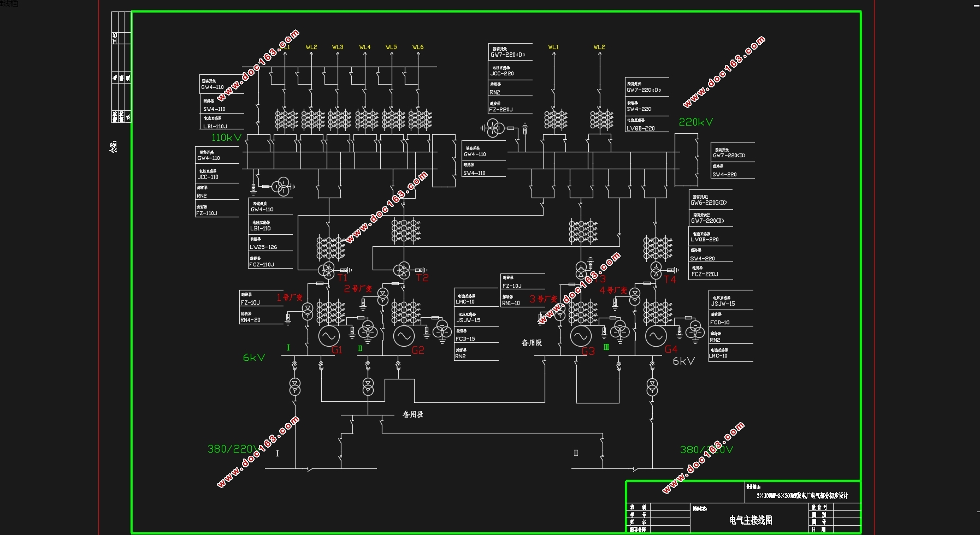Screen dimensions: 980x535
Task: Click the red G4 label
Action: (x=671, y=349)
